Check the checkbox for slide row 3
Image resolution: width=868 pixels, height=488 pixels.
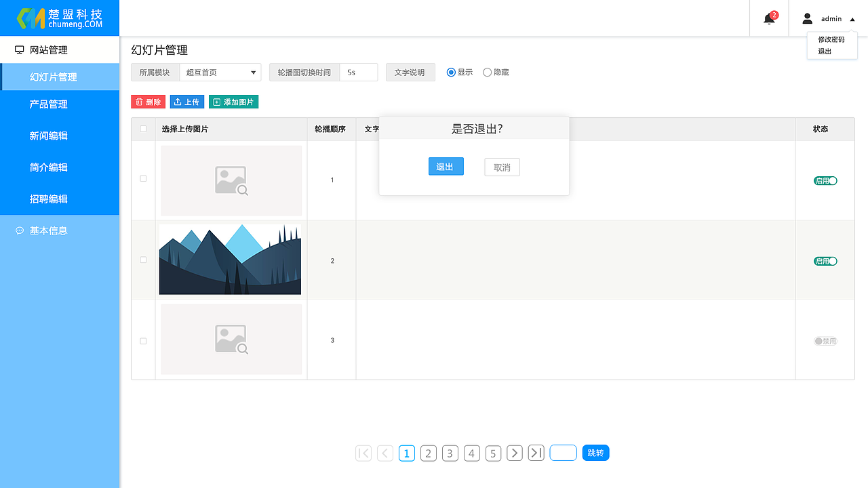143,340
